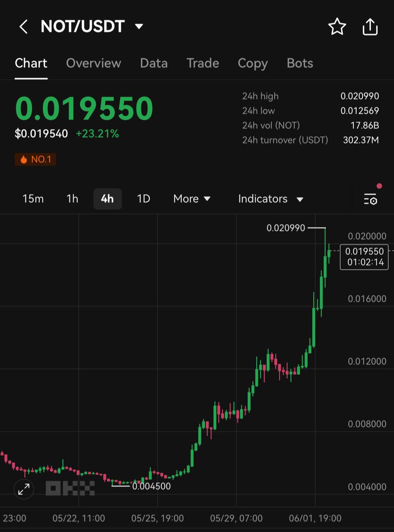394x532 pixels.
Task: Switch to the Overview tab
Action: (94, 63)
